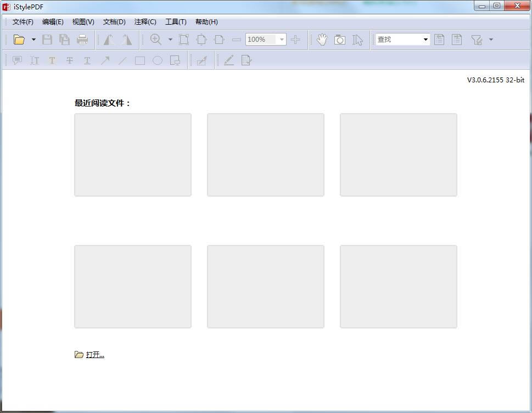
Task: Click the Actual size page icon
Action: click(x=184, y=40)
